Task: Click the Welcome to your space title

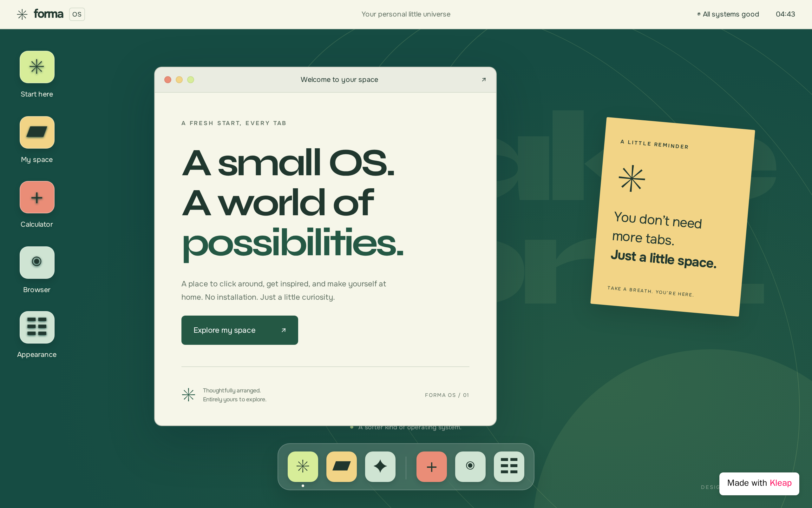Action: pos(339,80)
